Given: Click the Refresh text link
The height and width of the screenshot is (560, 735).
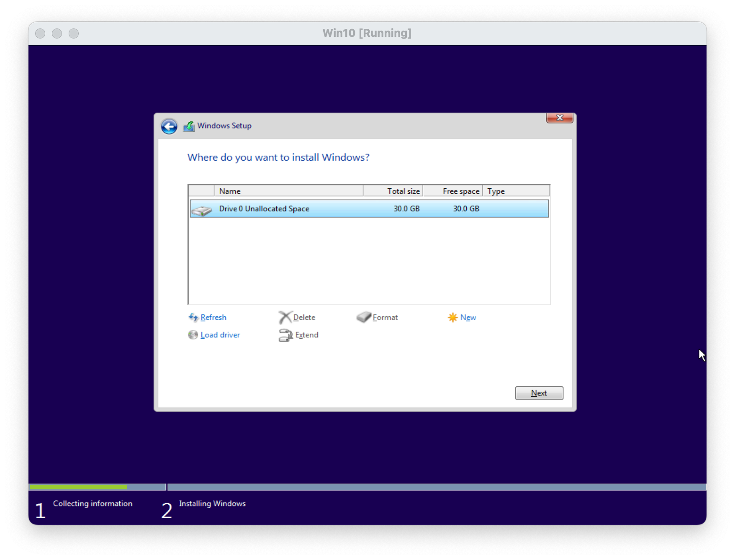Looking at the screenshot, I should point(213,317).
